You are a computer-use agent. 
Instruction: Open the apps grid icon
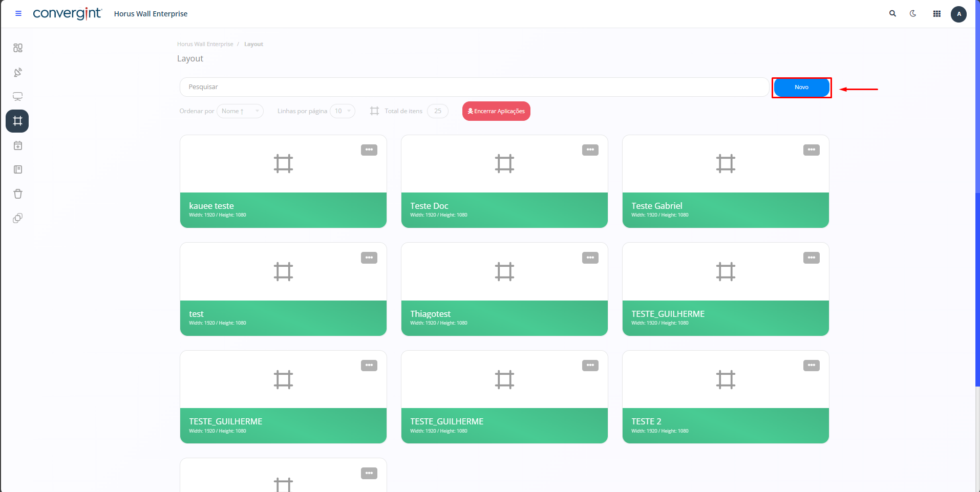tap(936, 14)
